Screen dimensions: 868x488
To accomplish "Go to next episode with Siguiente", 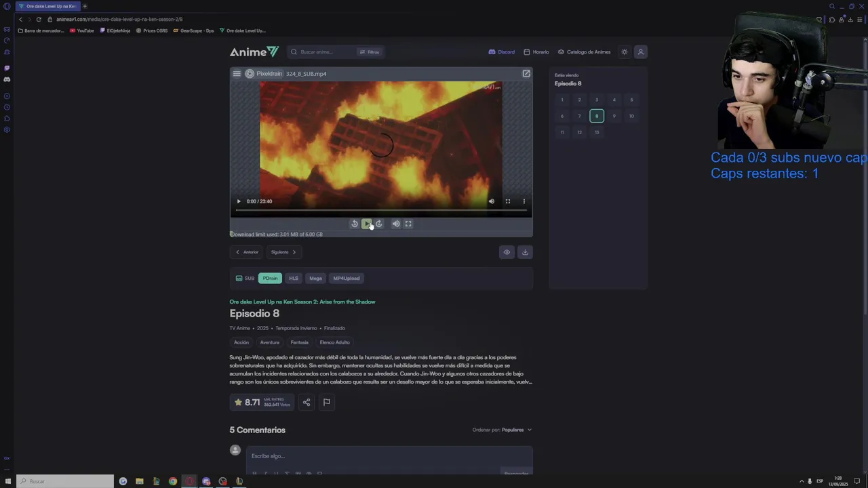I will (283, 252).
